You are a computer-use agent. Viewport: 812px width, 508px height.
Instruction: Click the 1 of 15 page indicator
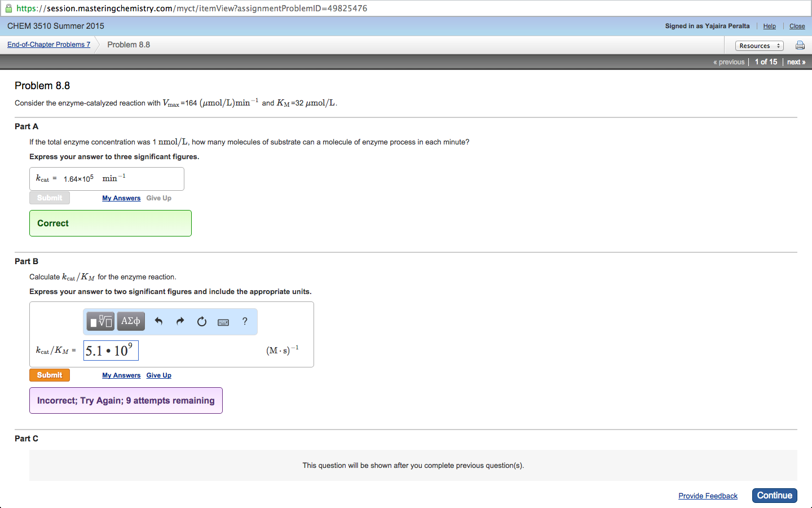[x=766, y=62]
